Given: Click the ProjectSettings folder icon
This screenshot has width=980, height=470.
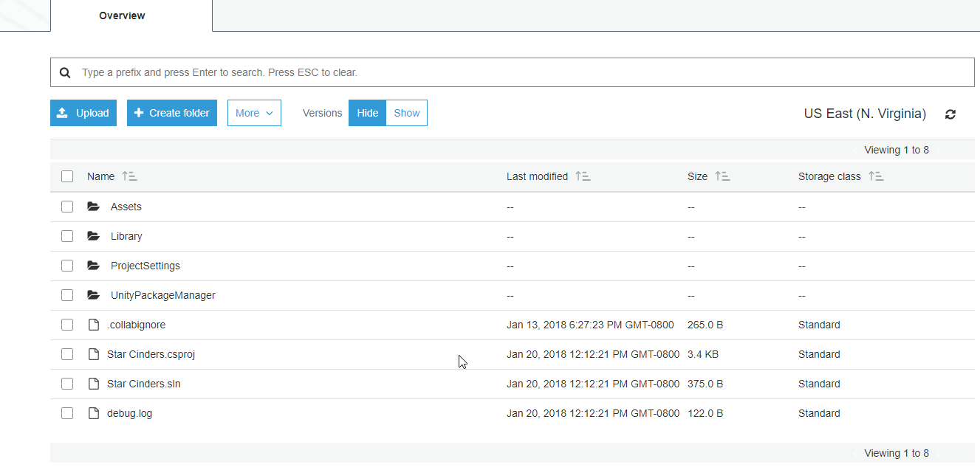Looking at the screenshot, I should pos(93,266).
